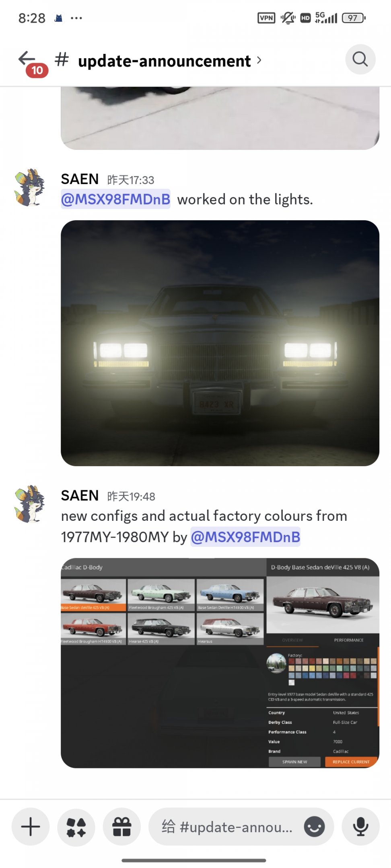Open the plus attachment menu
The width and height of the screenshot is (391, 868).
click(31, 827)
